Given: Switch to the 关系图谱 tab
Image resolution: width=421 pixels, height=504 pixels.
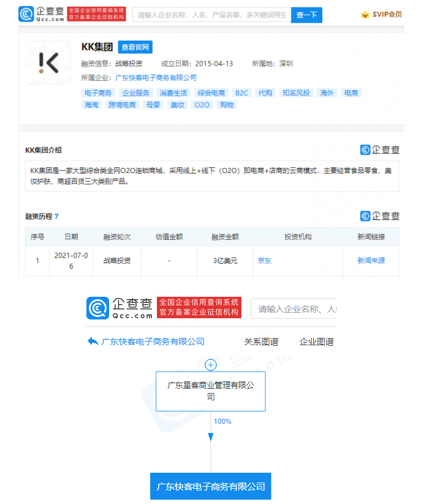Looking at the screenshot, I should [x=261, y=342].
